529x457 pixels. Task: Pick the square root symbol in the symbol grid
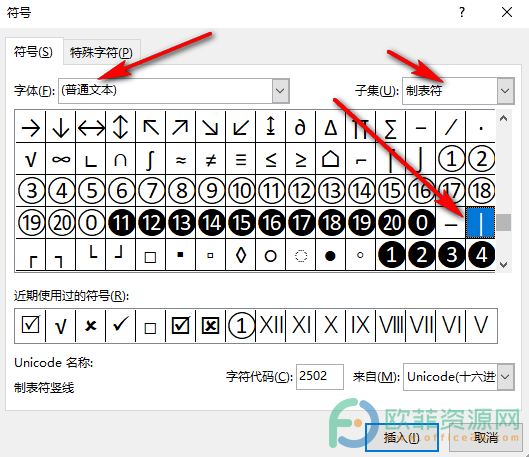pyautogui.click(x=31, y=159)
